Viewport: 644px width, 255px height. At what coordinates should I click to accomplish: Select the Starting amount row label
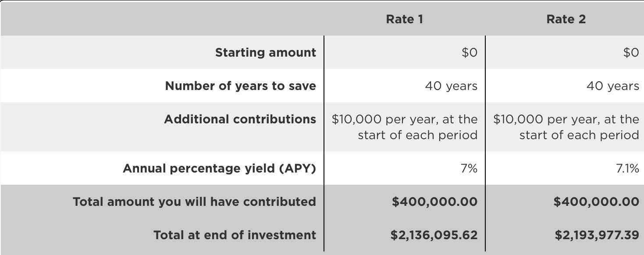265,53
